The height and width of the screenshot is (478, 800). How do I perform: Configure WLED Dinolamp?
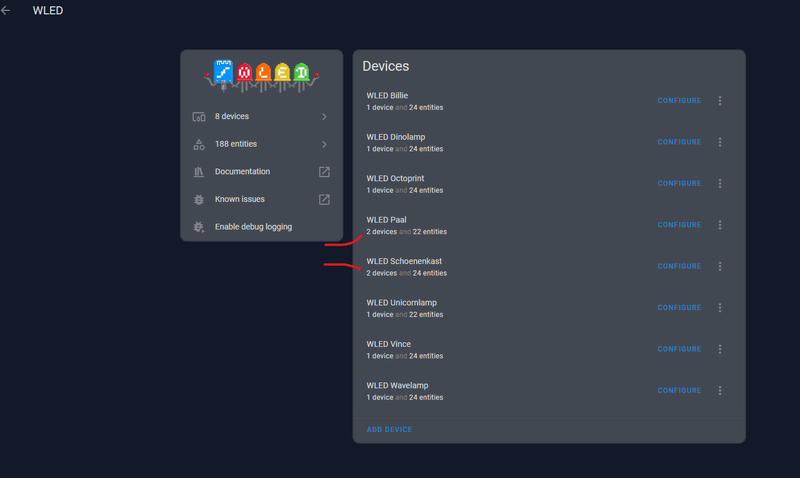coord(679,142)
